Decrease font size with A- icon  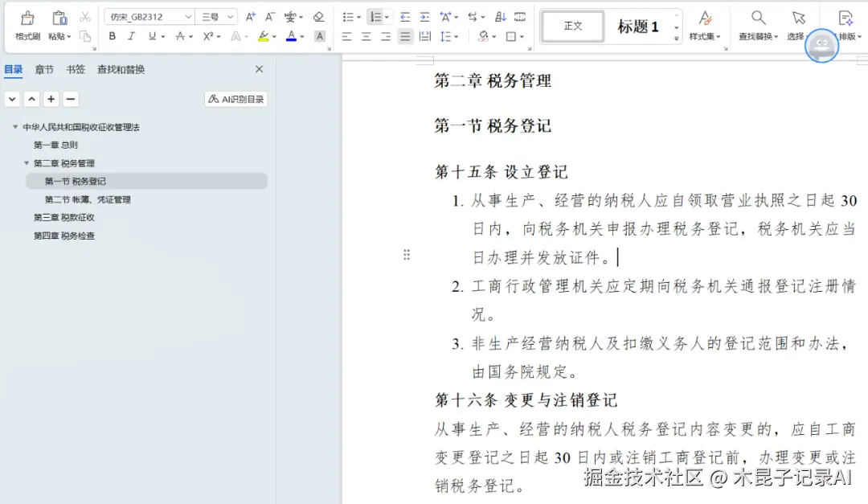click(269, 17)
